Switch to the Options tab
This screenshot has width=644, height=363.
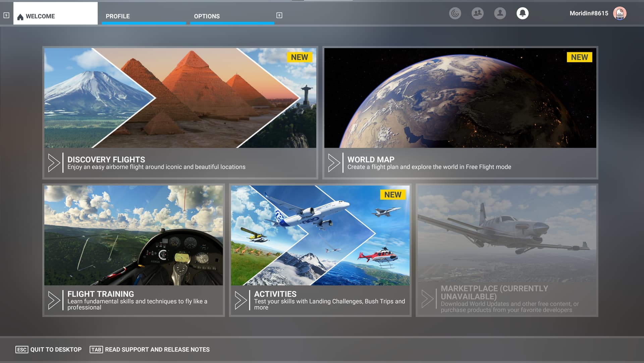click(207, 16)
